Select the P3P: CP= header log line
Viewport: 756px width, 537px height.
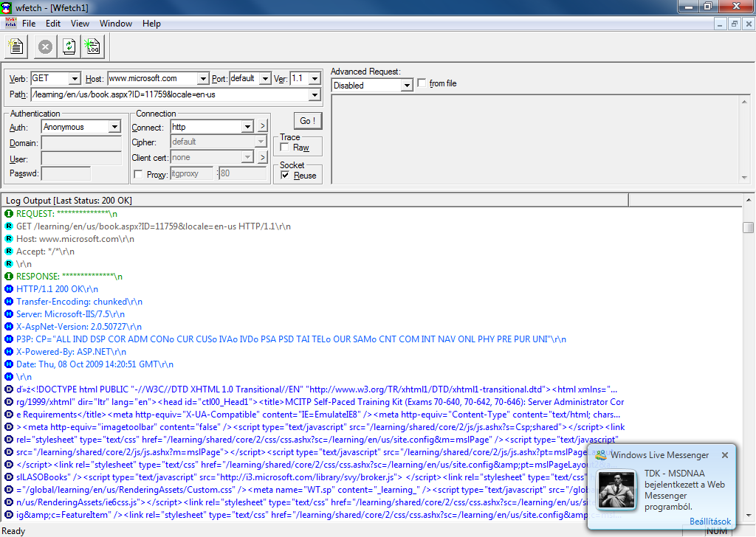291,339
